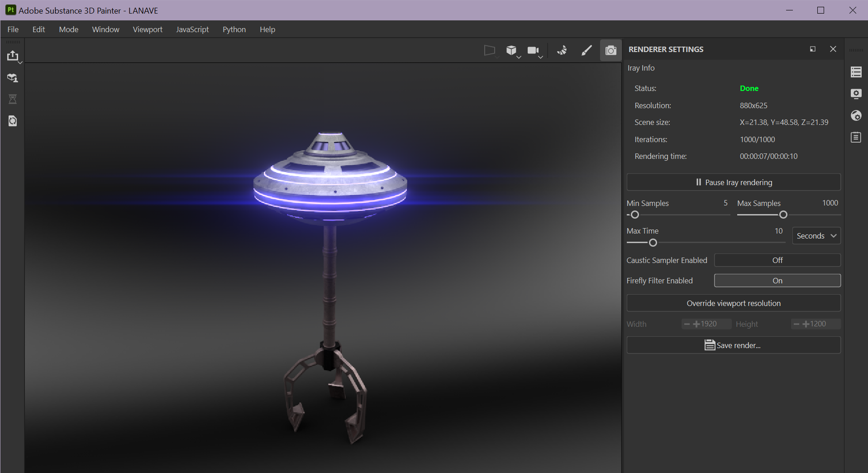
Task: Open the Export textures icon in left sidebar
Action: pyautogui.click(x=12, y=56)
